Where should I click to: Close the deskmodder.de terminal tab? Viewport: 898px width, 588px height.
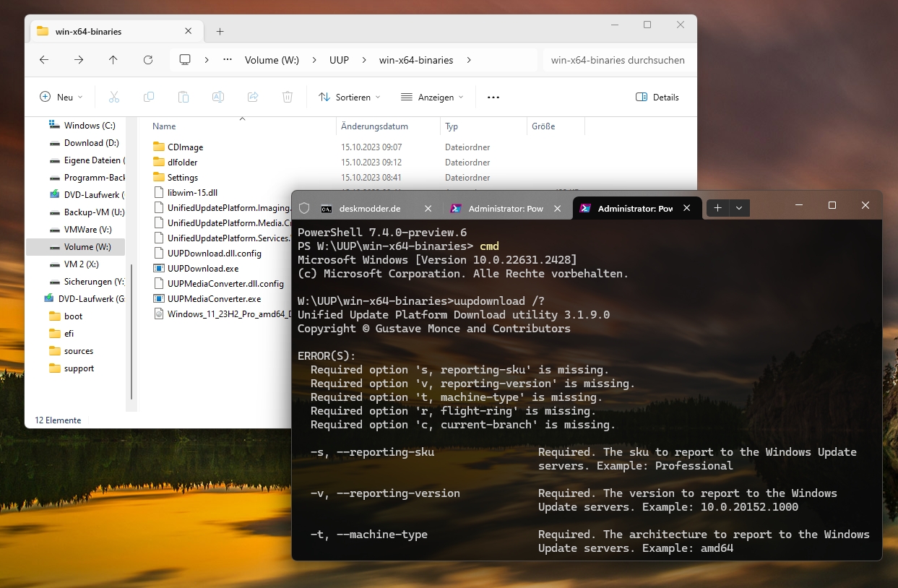pyautogui.click(x=428, y=209)
